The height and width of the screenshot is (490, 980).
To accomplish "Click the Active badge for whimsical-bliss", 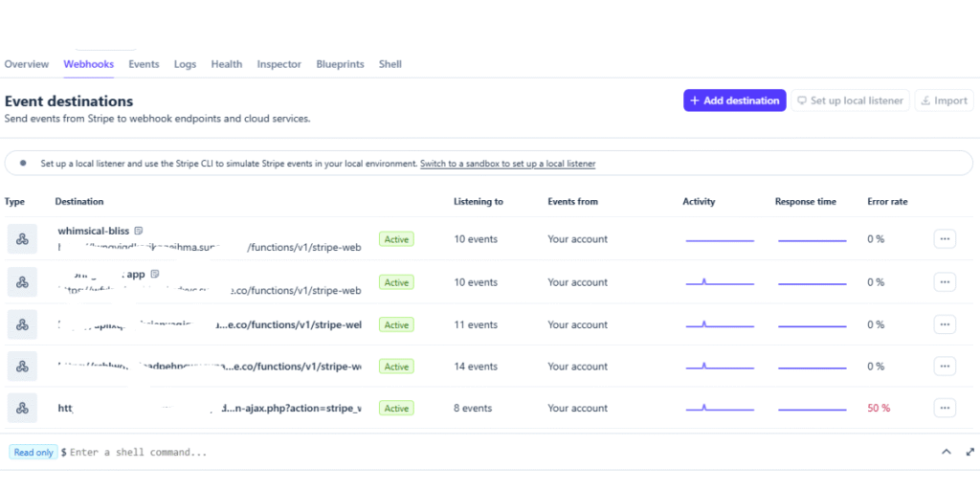I will click(396, 239).
